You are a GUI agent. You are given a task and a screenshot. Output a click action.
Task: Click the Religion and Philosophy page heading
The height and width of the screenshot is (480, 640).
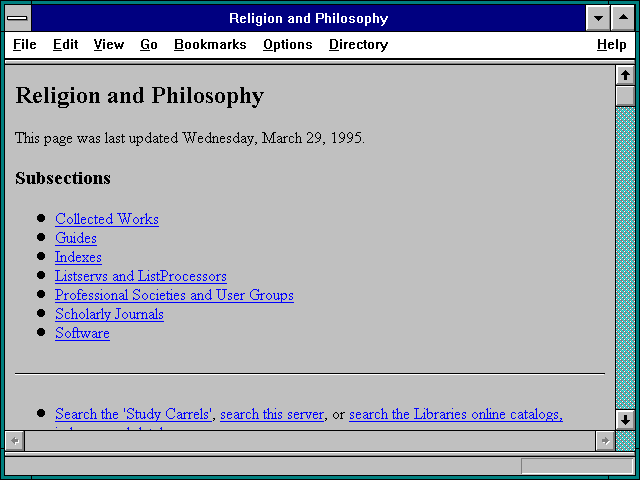coord(140,96)
